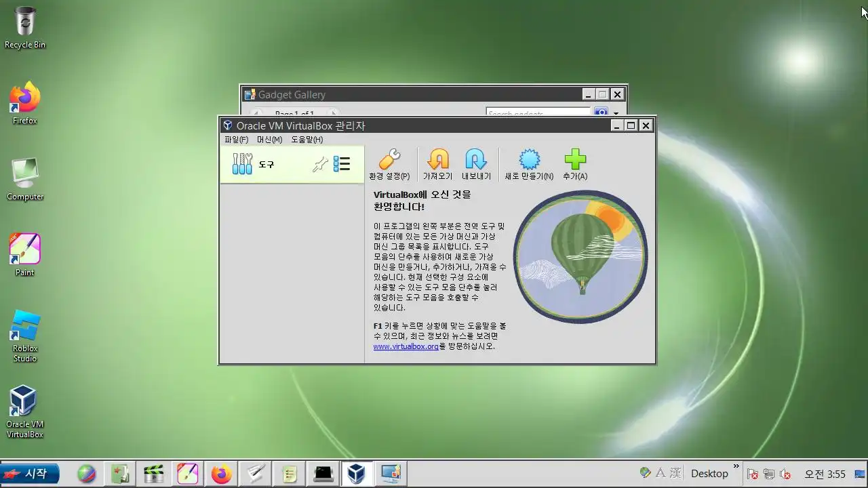
Task: Open the 시작 start button
Action: [x=30, y=474]
